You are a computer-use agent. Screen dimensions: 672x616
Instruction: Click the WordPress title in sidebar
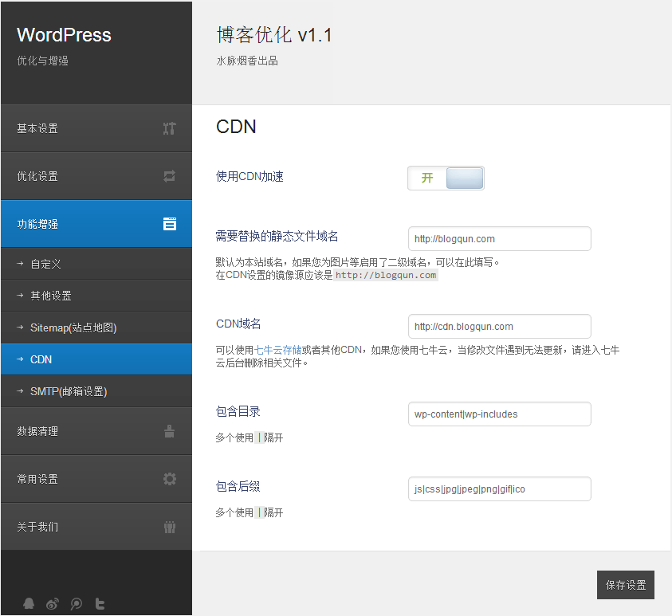pyautogui.click(x=64, y=35)
